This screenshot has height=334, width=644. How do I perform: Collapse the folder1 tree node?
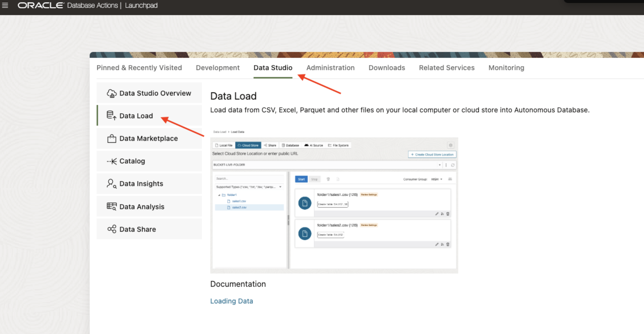(219, 195)
